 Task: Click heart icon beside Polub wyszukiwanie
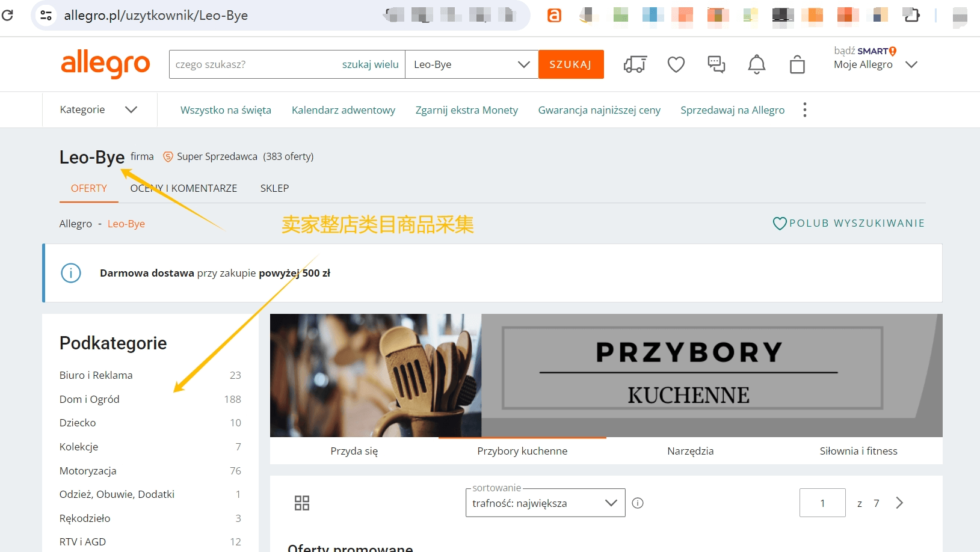point(780,223)
